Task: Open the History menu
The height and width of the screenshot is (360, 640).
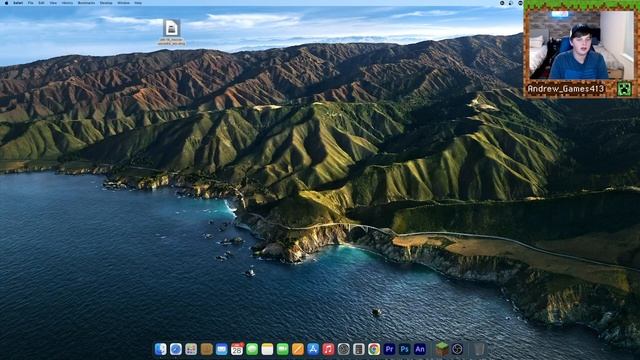Action: pyautogui.click(x=67, y=3)
